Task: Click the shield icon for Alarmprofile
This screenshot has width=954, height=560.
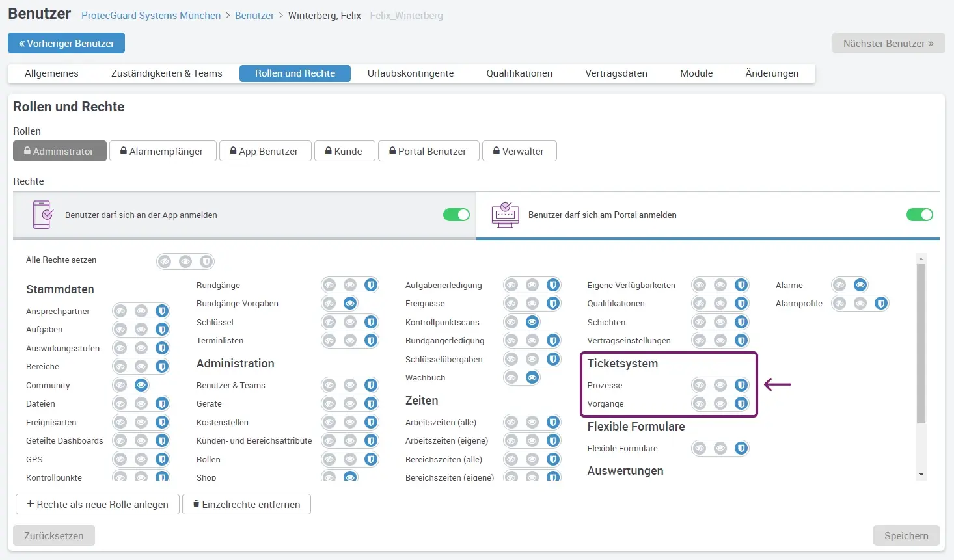Action: click(x=881, y=304)
